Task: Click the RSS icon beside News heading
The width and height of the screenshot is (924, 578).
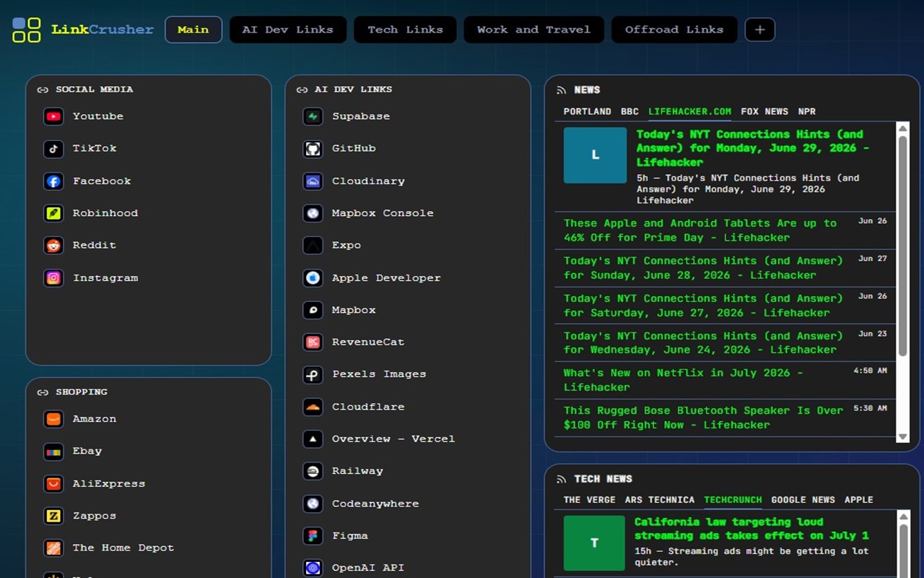Action: (x=561, y=90)
